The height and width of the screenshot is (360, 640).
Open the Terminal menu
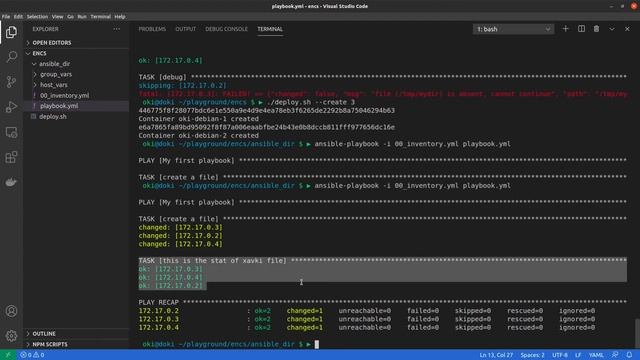point(100,17)
